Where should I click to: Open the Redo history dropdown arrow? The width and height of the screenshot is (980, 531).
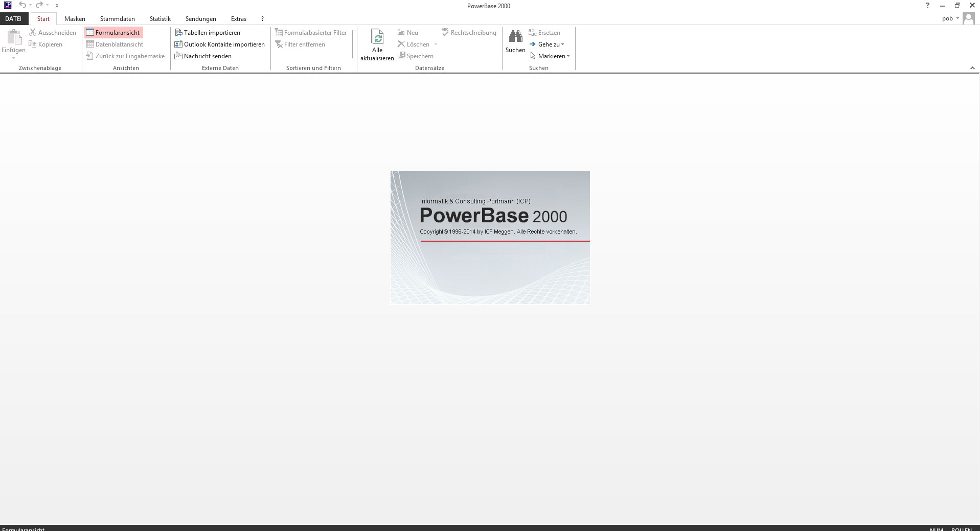click(47, 6)
